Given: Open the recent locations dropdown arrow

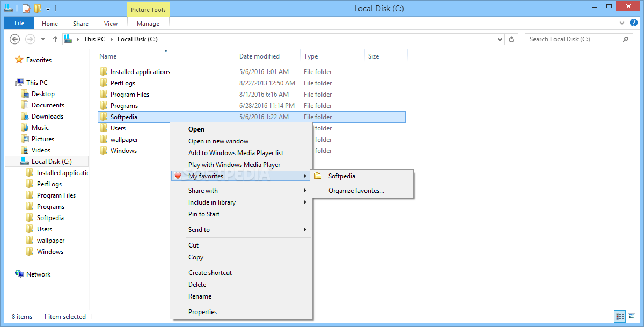Looking at the screenshot, I should coord(43,39).
